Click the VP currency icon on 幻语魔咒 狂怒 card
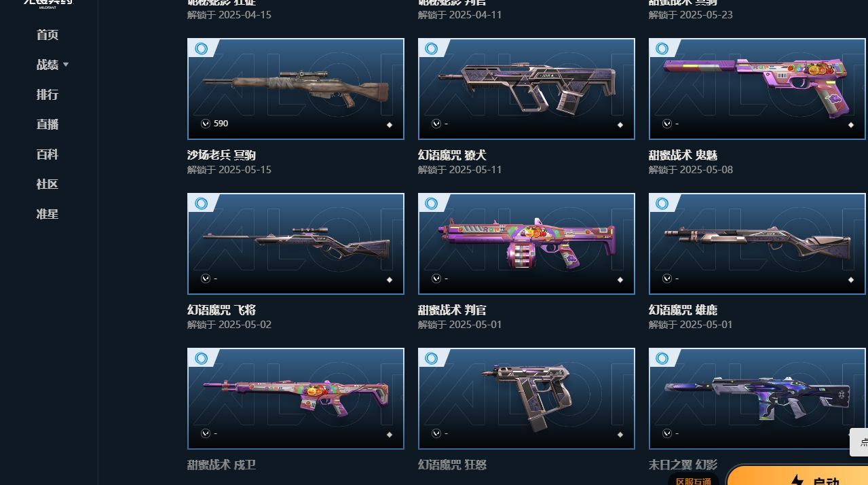 (x=436, y=433)
